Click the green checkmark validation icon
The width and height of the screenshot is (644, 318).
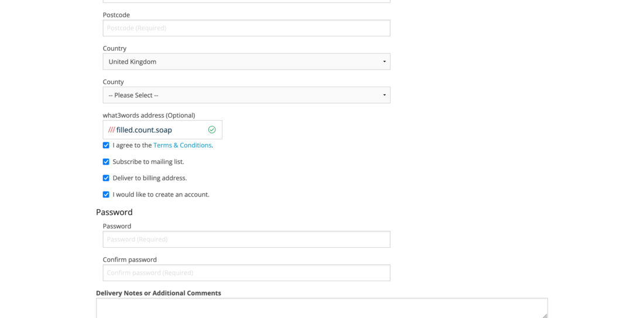tap(212, 130)
